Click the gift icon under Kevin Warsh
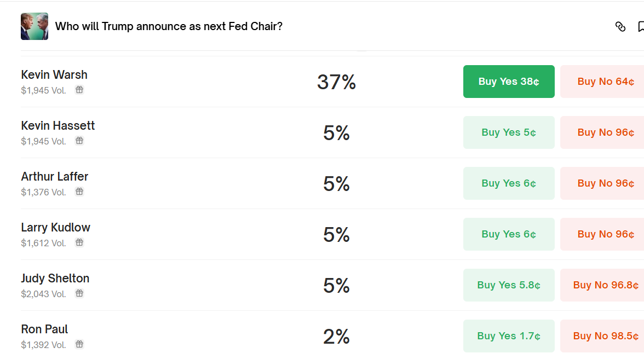Image resolution: width=644 pixels, height=359 pixels. 79,90
